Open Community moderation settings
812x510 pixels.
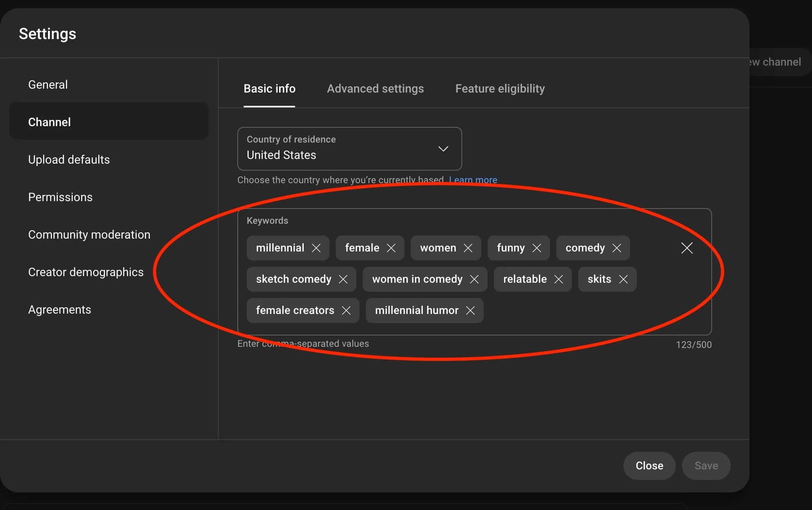(x=89, y=235)
